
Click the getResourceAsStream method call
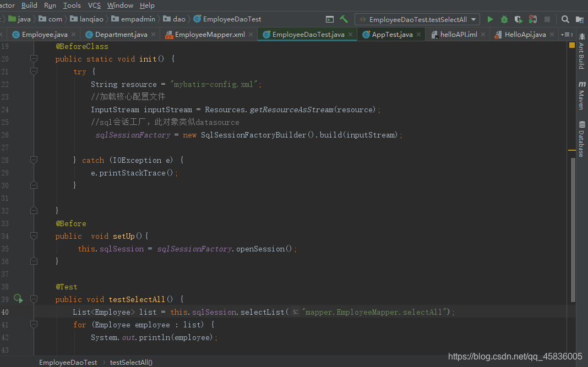tap(291, 109)
